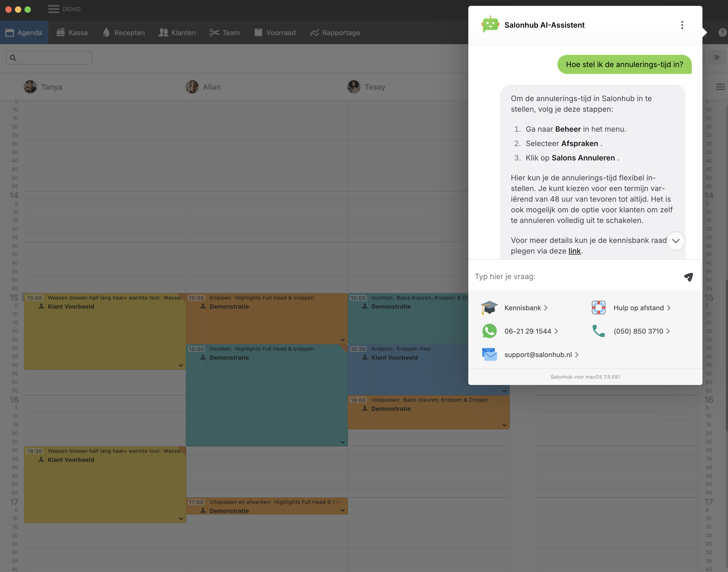Expand Tanya's 15:00 appointment chevron

(181, 365)
